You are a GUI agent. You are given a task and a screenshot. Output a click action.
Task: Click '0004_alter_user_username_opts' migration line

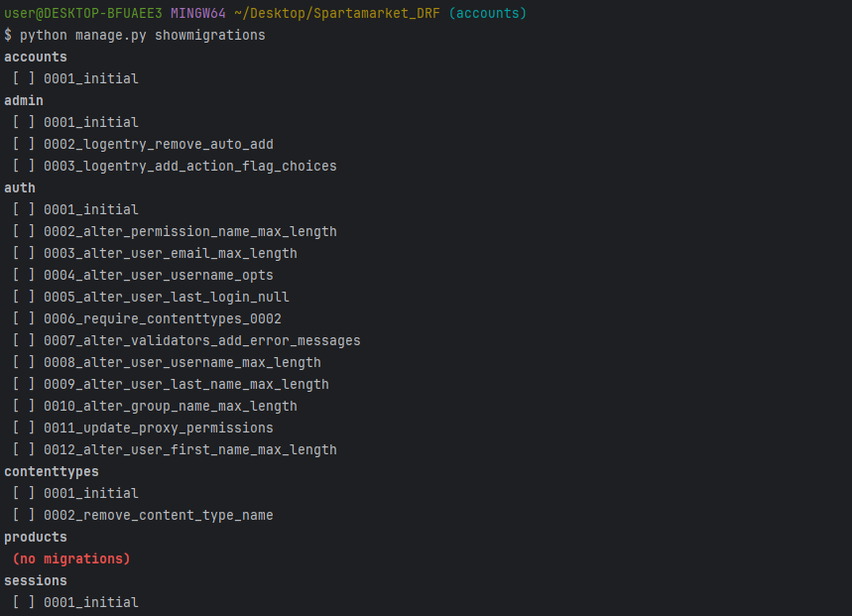tap(159, 276)
